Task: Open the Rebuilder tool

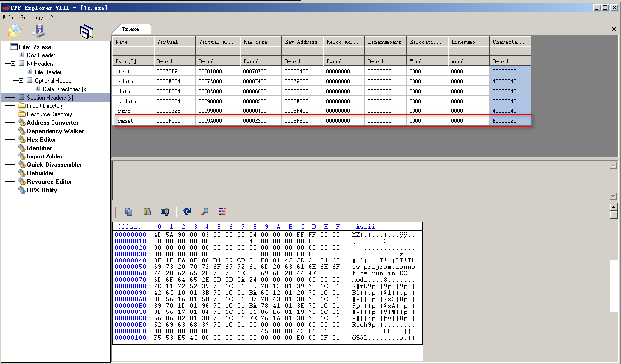Action: point(41,173)
